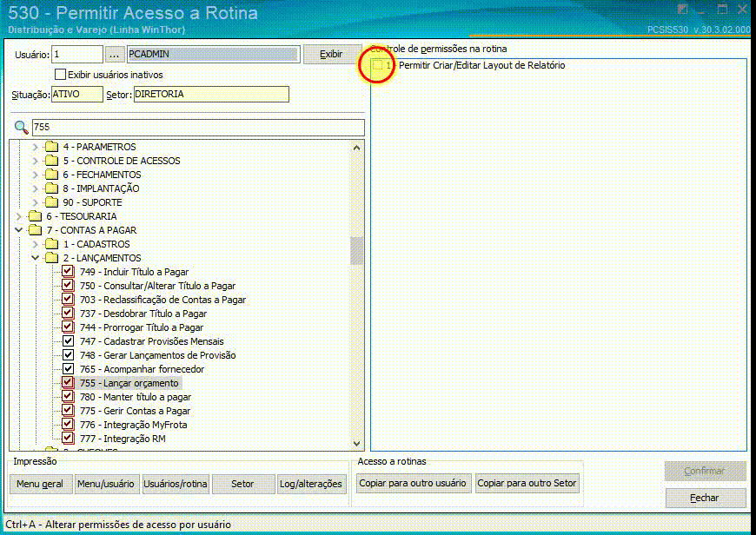Click the magnifying glass search icon
This screenshot has width=756, height=535.
pos(21,128)
